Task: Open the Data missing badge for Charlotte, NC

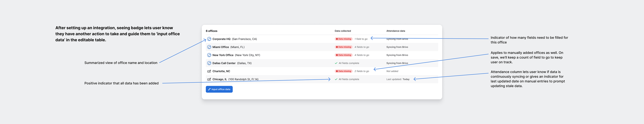Action: pyautogui.click(x=343, y=71)
